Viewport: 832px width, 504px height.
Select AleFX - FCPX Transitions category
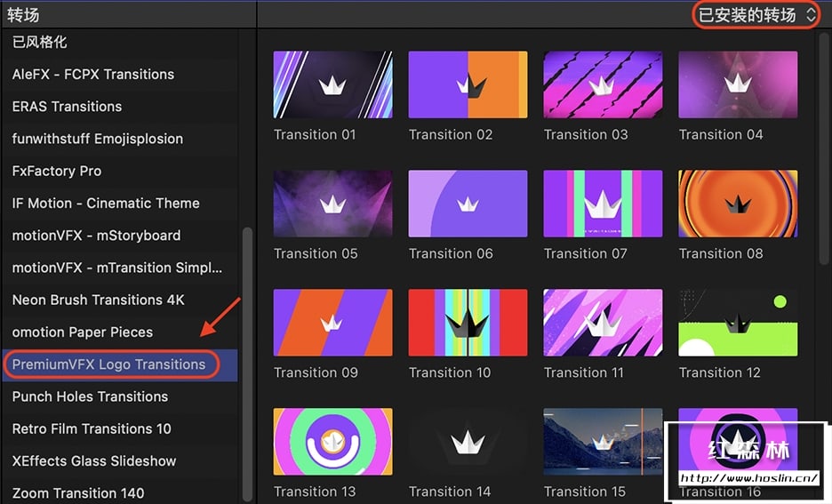coord(120,75)
